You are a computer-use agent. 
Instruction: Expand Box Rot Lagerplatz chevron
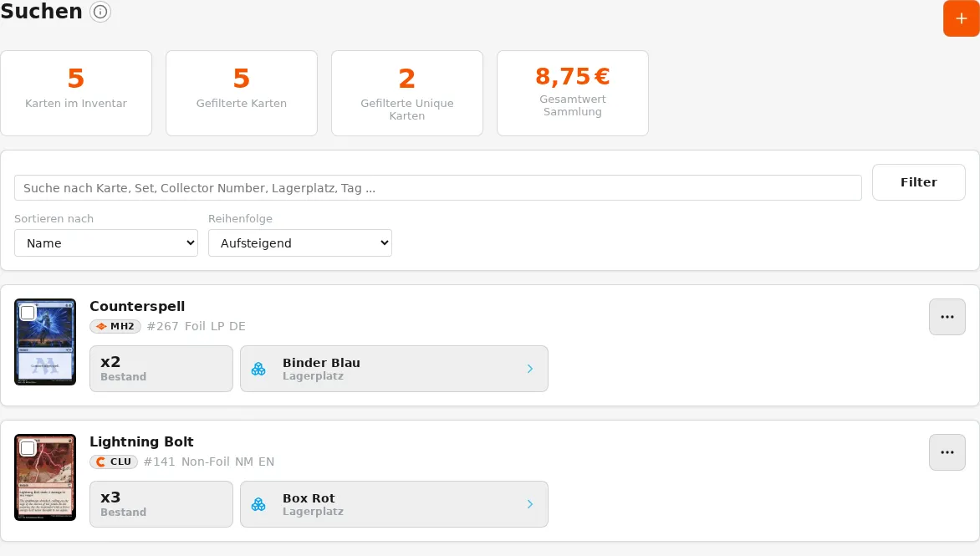530,504
